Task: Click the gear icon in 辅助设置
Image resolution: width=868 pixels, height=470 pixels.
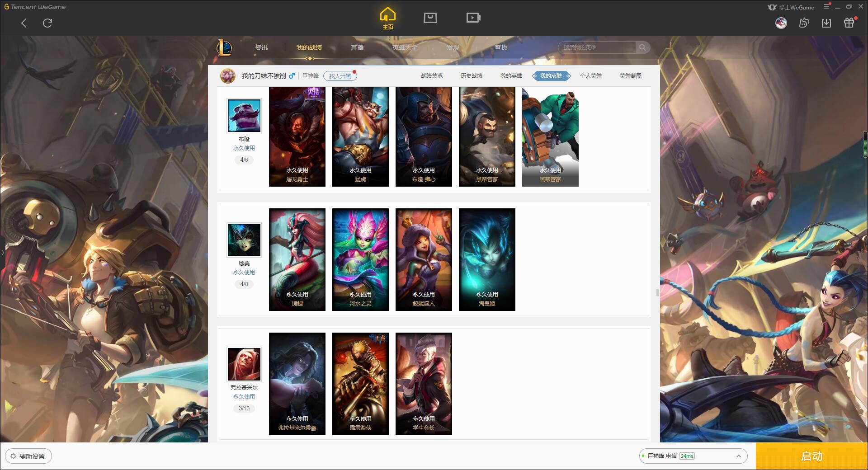Action: click(x=13, y=456)
